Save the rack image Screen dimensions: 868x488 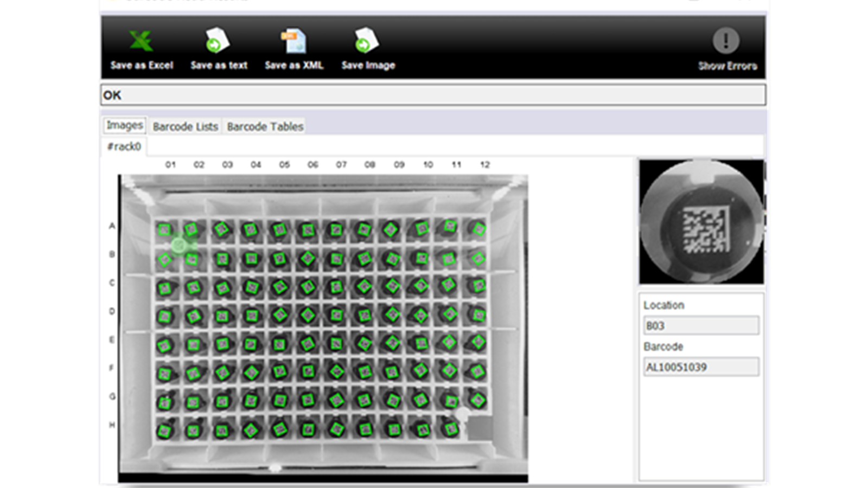point(367,49)
